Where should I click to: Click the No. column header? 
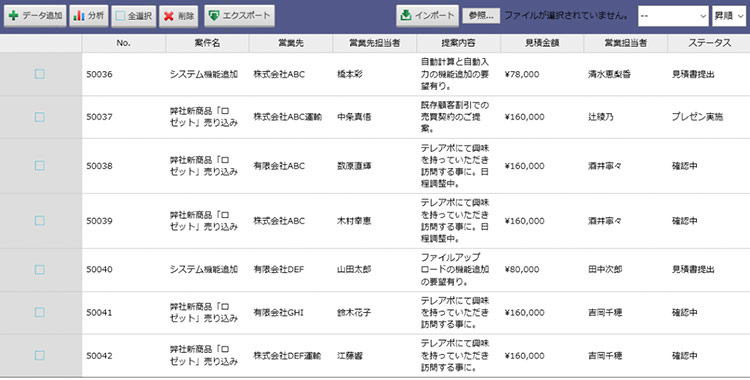coord(123,43)
